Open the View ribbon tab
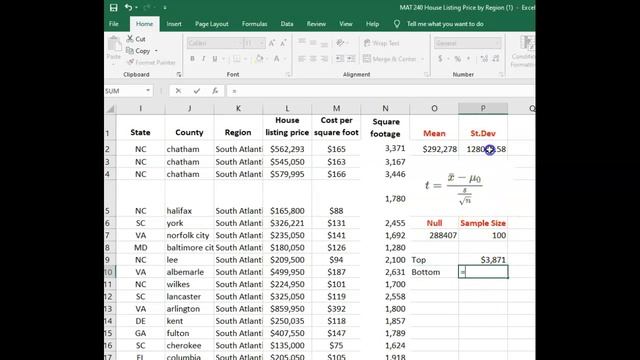This screenshot has height=360, width=640. [346, 24]
